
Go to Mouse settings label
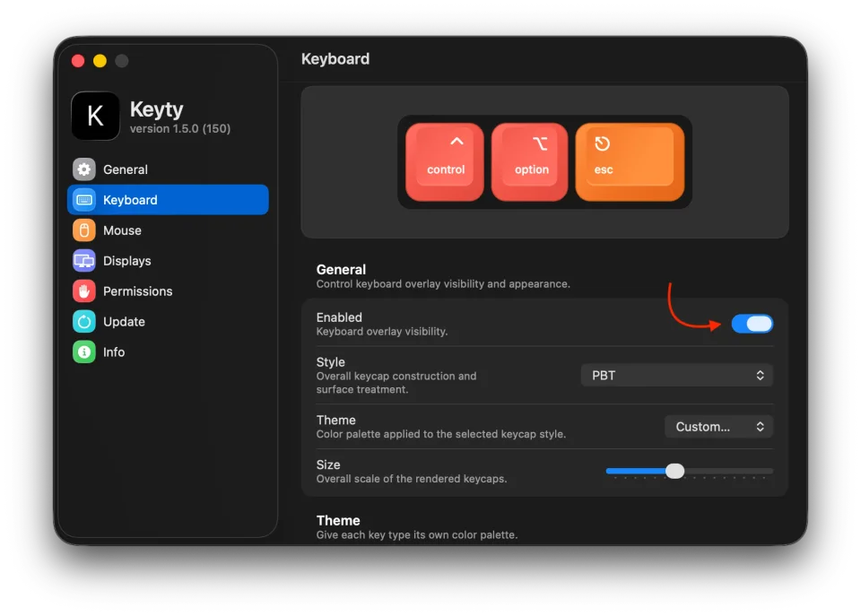pos(123,230)
